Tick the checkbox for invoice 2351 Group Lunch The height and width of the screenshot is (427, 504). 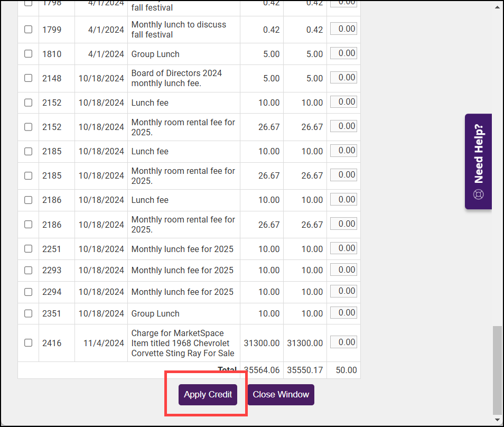[x=29, y=313]
